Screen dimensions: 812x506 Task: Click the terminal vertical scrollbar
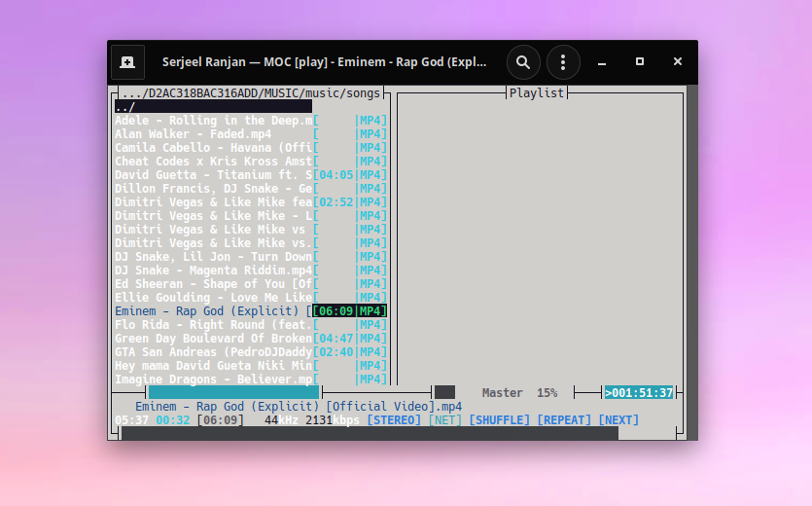(x=692, y=263)
